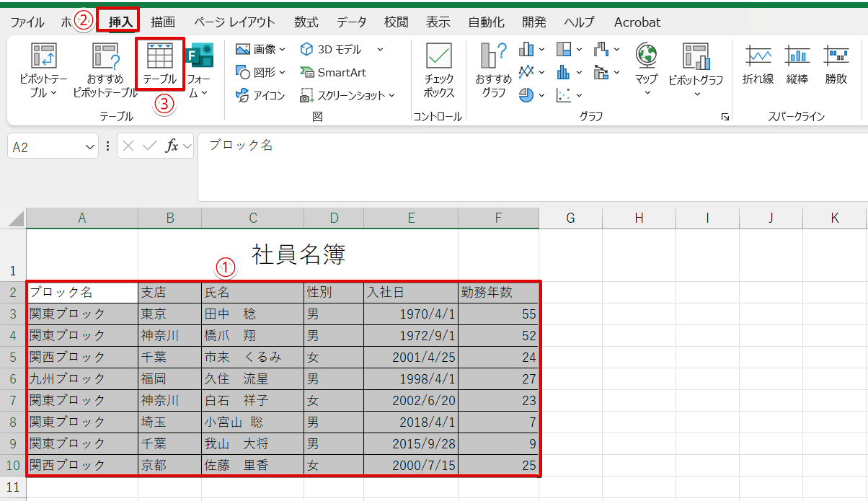
Task: Insert a 折れ線 (Line) sparkline
Action: click(x=758, y=66)
